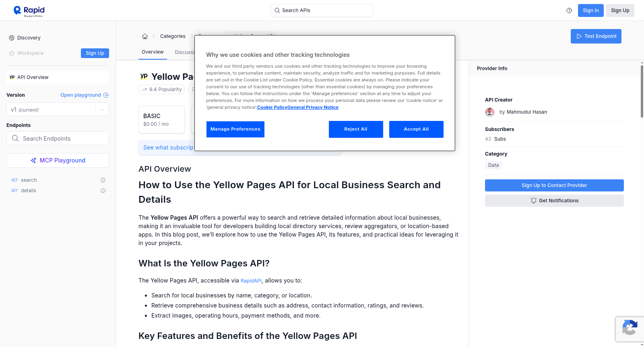
Task: Select the BASIC $0.00 plan card
Action: [162, 120]
